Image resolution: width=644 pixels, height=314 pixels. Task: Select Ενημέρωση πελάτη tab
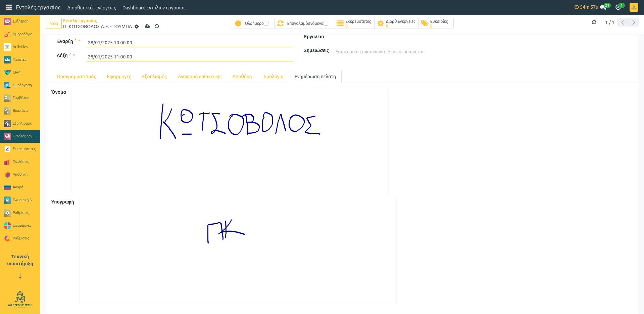coord(315,77)
